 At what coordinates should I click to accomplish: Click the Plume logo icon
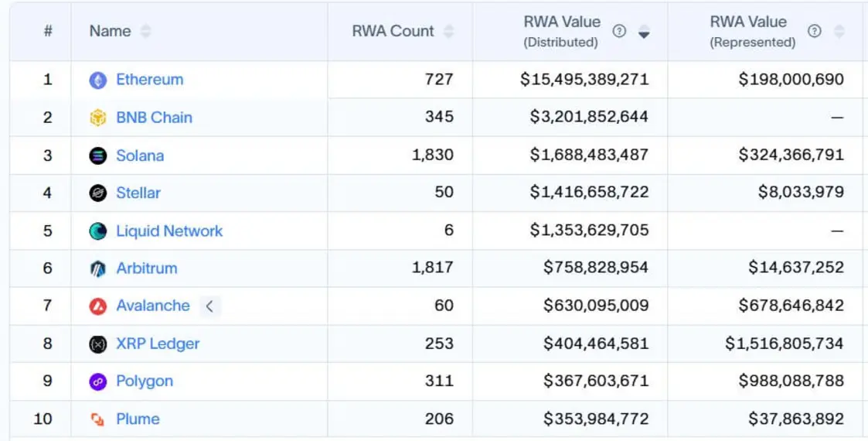pos(98,419)
